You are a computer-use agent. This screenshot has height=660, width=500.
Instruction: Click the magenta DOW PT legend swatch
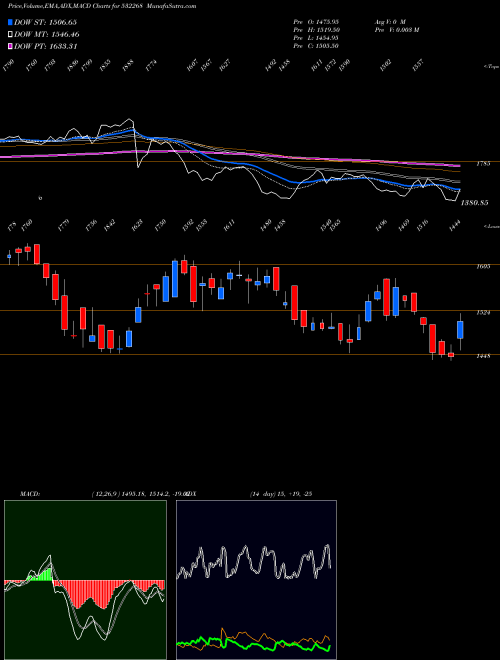[11, 46]
